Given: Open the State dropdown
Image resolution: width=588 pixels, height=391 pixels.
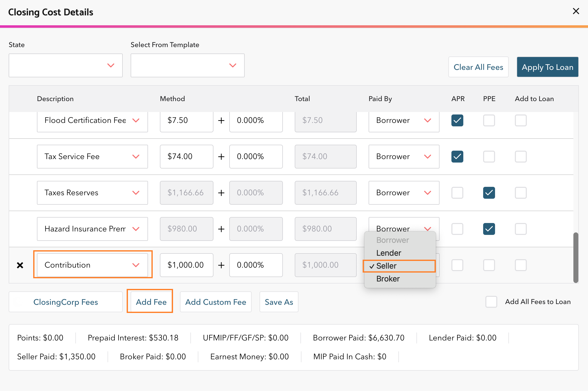Looking at the screenshot, I should point(66,65).
